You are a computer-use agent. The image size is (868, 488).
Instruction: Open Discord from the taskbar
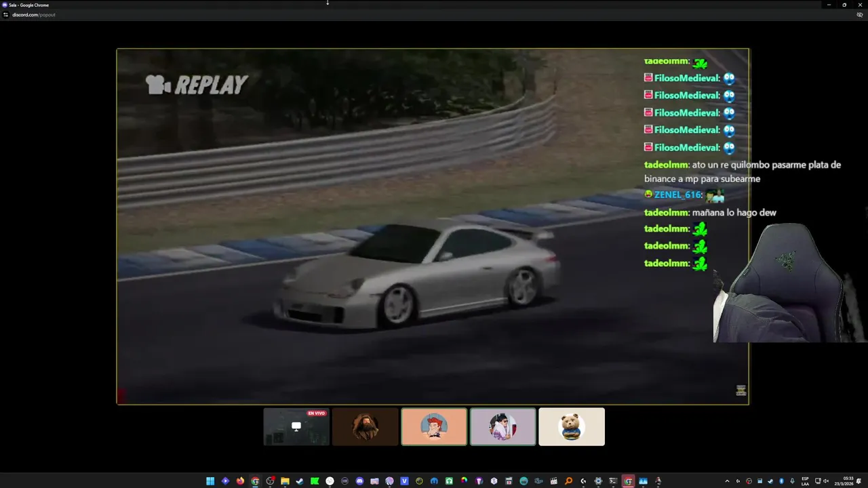[x=359, y=481]
